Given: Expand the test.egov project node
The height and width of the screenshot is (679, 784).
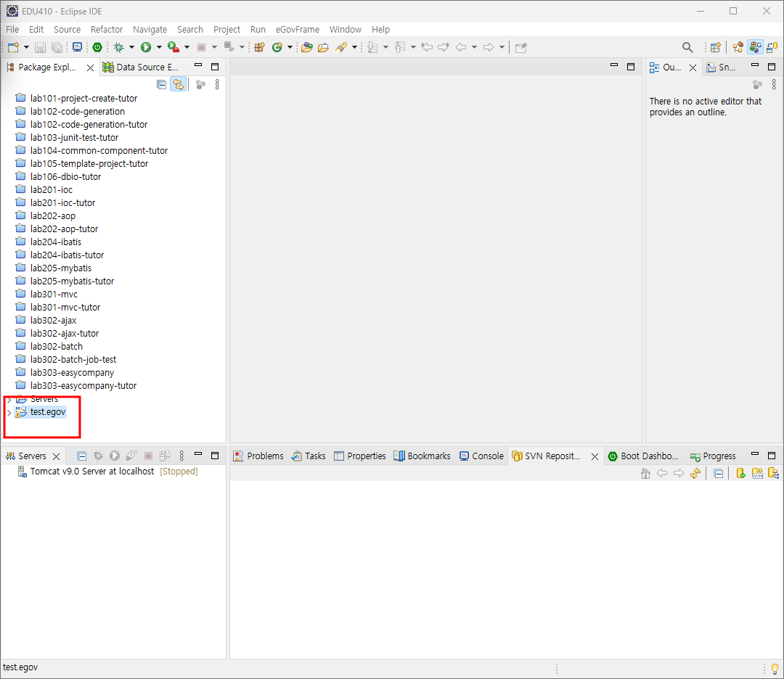Looking at the screenshot, I should pyautogui.click(x=9, y=413).
